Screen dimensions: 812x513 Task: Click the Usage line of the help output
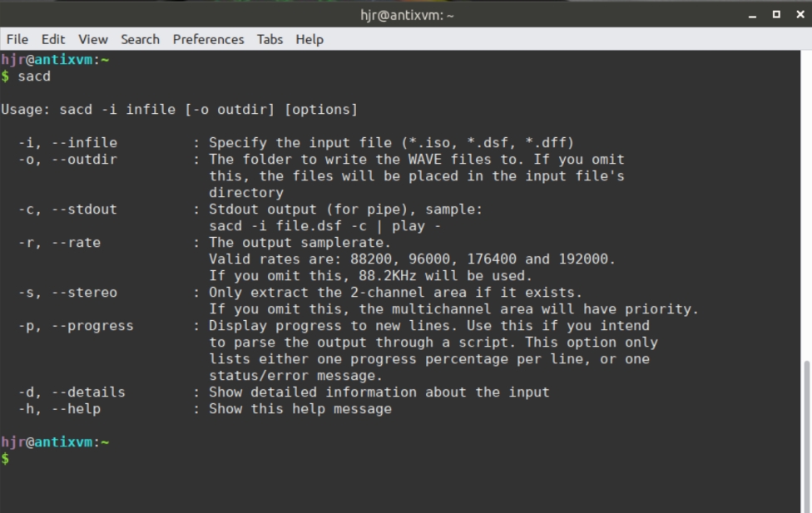point(175,109)
